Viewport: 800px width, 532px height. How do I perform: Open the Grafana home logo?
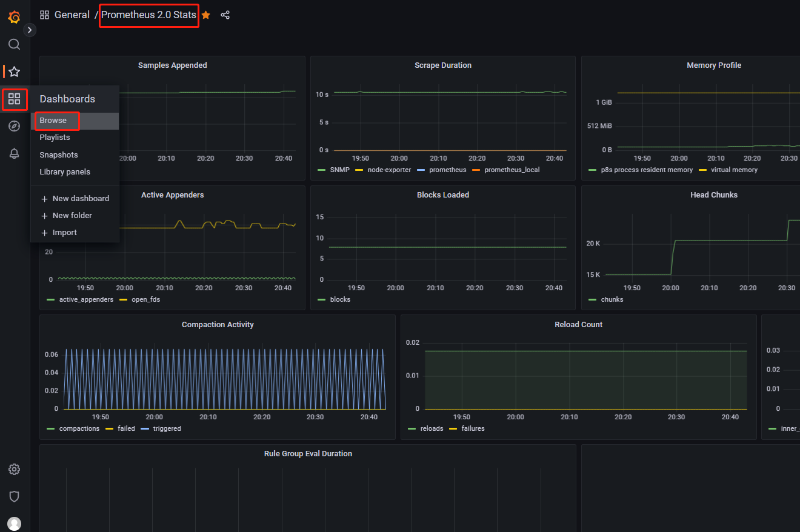[15, 17]
